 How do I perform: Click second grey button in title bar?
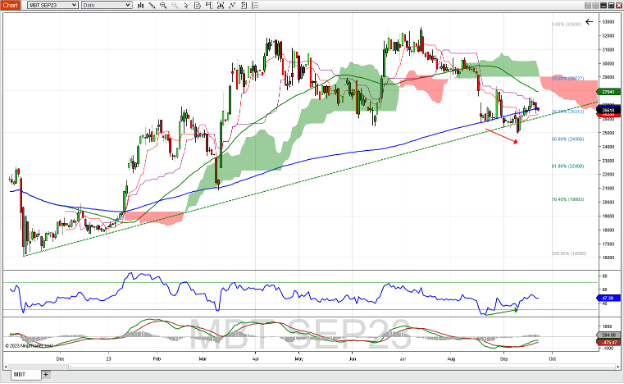click(x=595, y=5)
